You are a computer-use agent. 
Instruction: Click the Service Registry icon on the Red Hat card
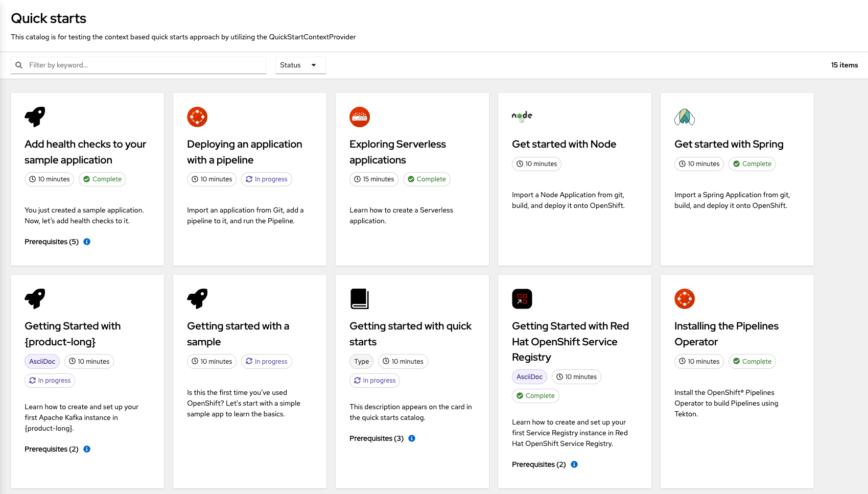pyautogui.click(x=522, y=298)
